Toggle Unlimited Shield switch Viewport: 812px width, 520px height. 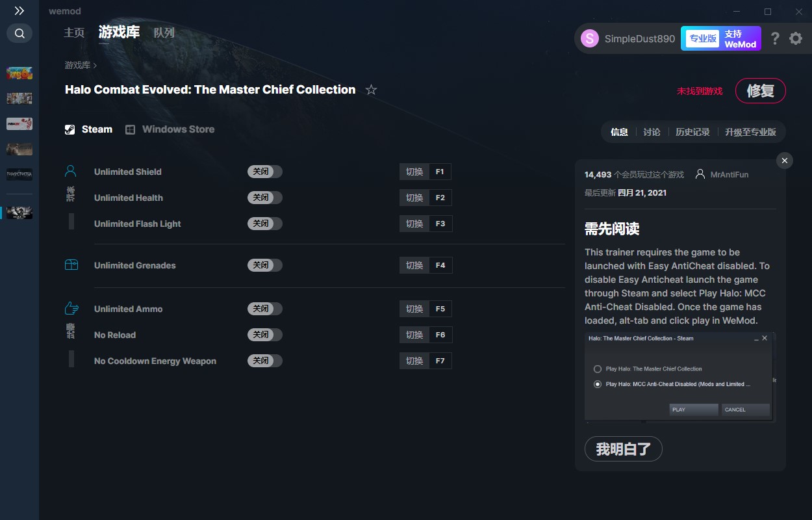point(264,172)
